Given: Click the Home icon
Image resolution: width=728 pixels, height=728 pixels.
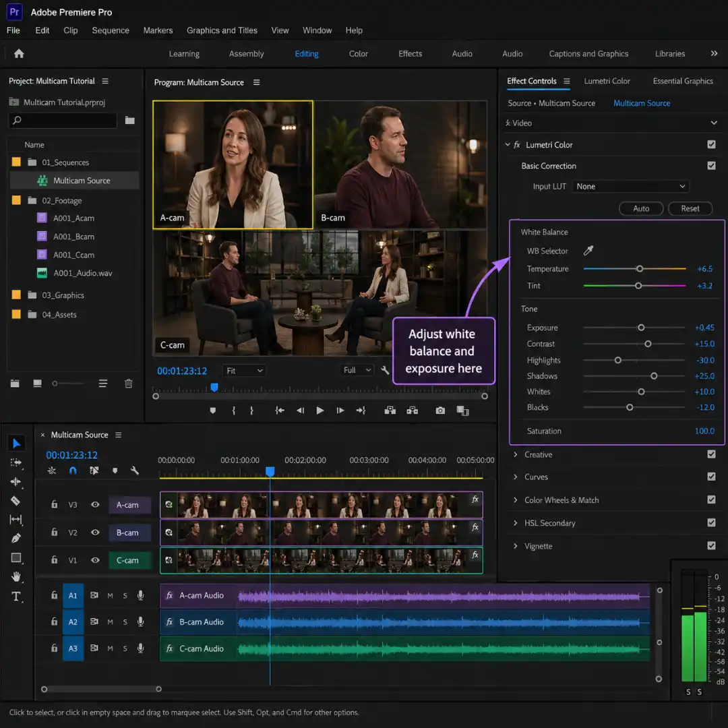Looking at the screenshot, I should click(19, 53).
